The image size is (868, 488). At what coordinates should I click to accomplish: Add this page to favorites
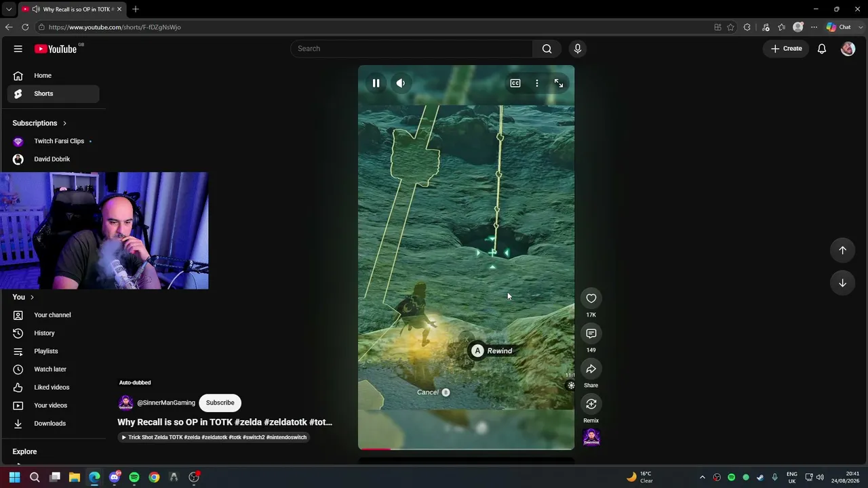(x=730, y=27)
